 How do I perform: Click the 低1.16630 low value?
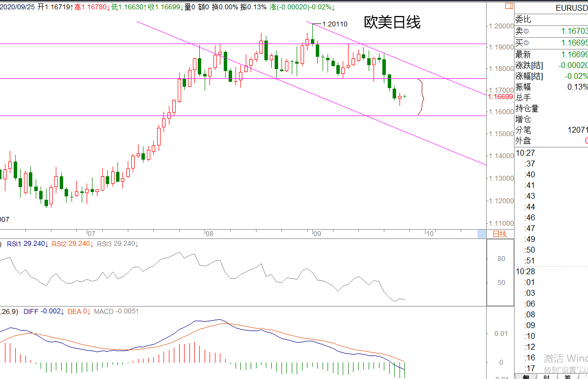point(129,7)
